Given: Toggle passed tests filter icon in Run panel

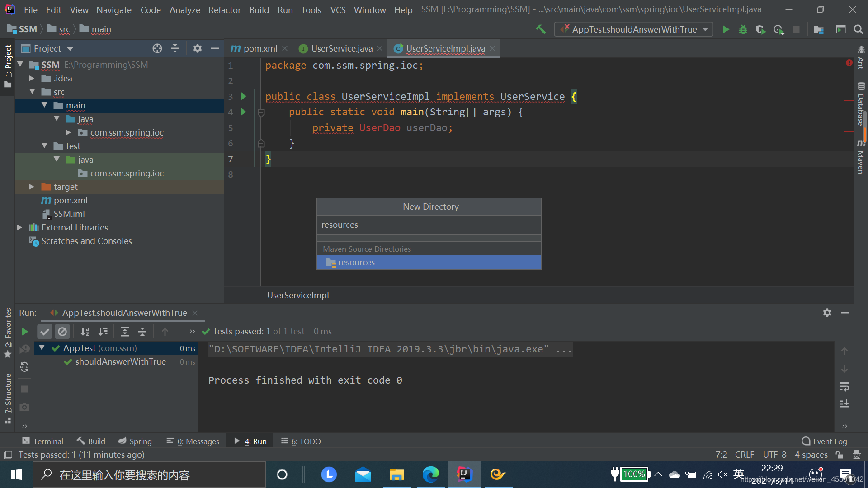Looking at the screenshot, I should pos(45,331).
